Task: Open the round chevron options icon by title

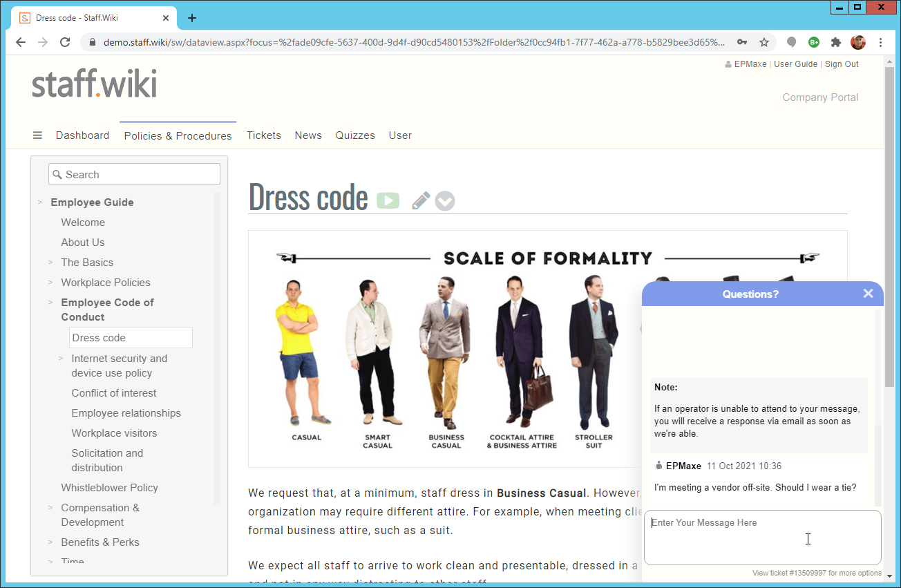Action: [445, 201]
